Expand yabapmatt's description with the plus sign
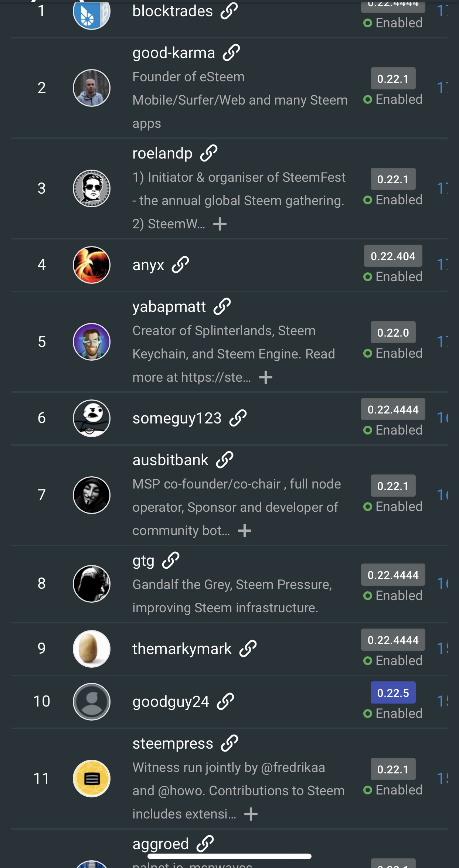Image resolution: width=459 pixels, height=868 pixels. 266,377
